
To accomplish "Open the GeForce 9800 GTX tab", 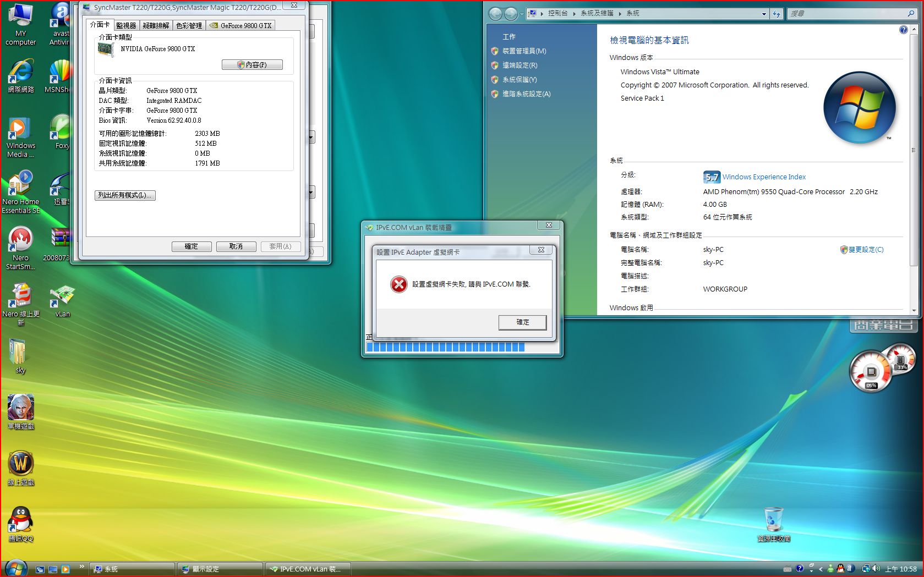I will click(240, 25).
